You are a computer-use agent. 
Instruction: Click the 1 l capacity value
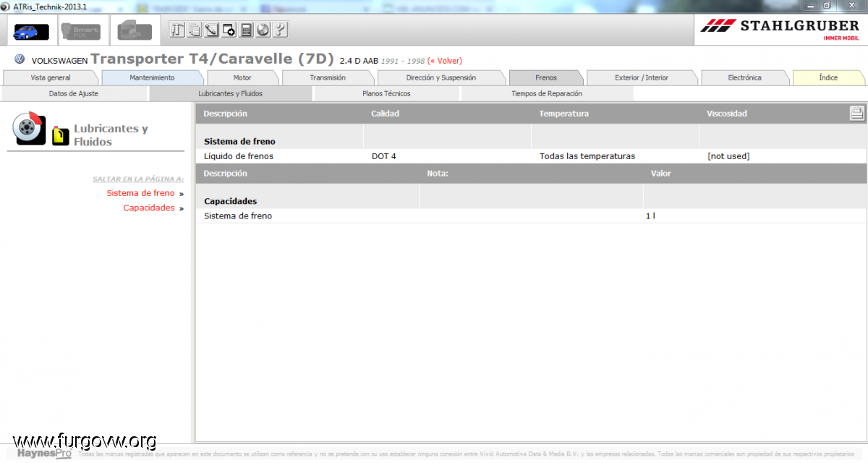pos(650,216)
